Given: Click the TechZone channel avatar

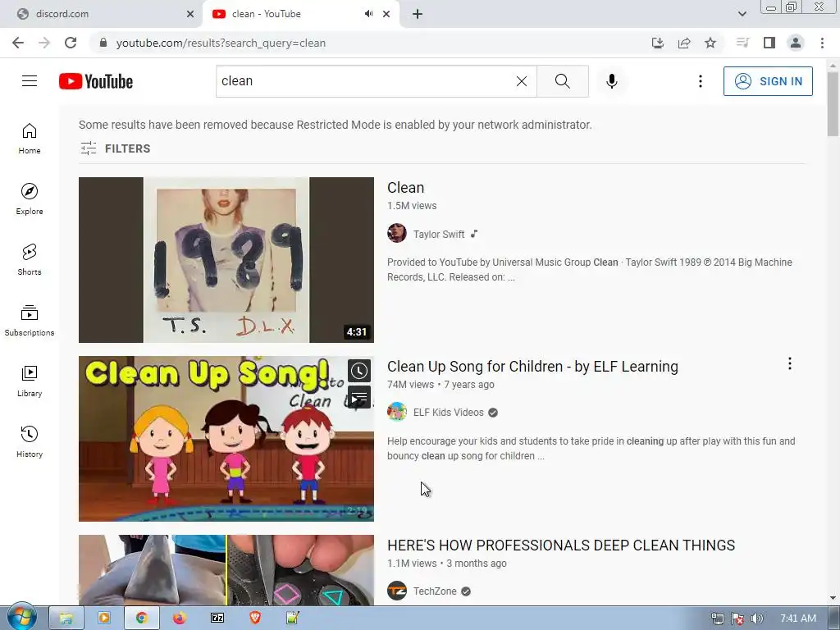Looking at the screenshot, I should [x=397, y=591].
